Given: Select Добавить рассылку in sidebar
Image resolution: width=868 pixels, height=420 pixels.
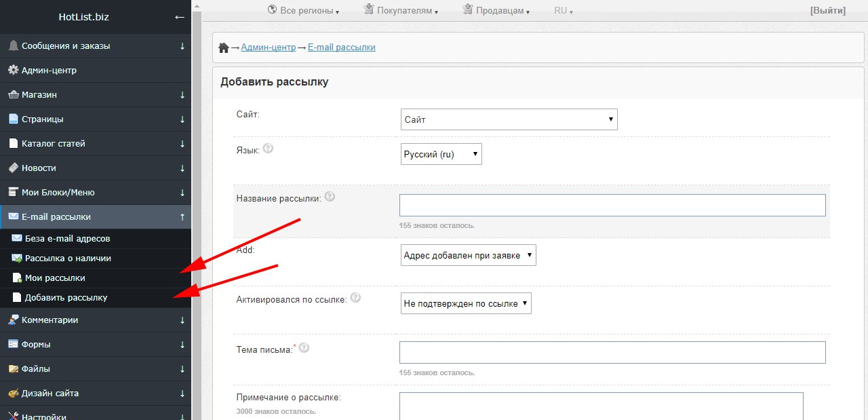Looking at the screenshot, I should [x=66, y=298].
